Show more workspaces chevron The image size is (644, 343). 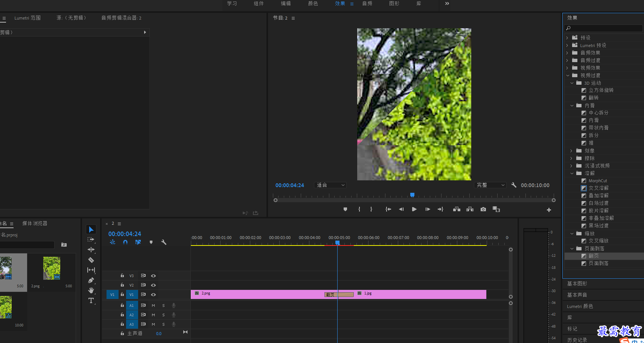pyautogui.click(x=447, y=3)
